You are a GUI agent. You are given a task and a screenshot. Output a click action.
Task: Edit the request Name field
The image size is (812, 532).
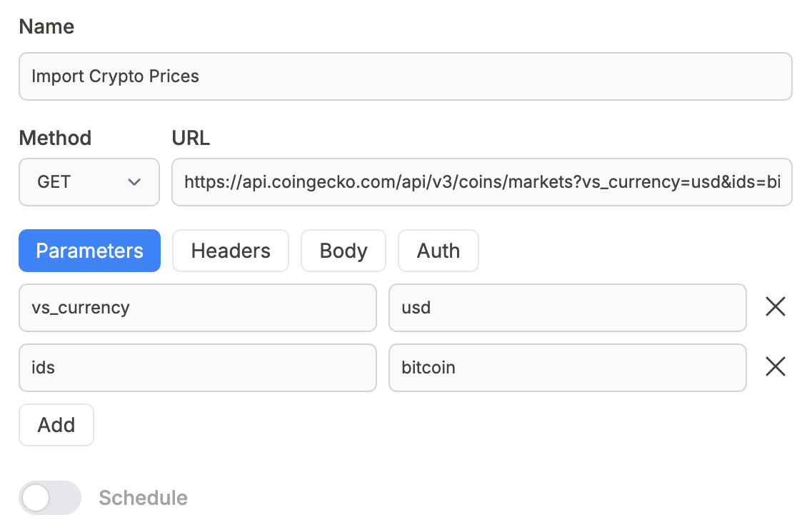click(405, 76)
